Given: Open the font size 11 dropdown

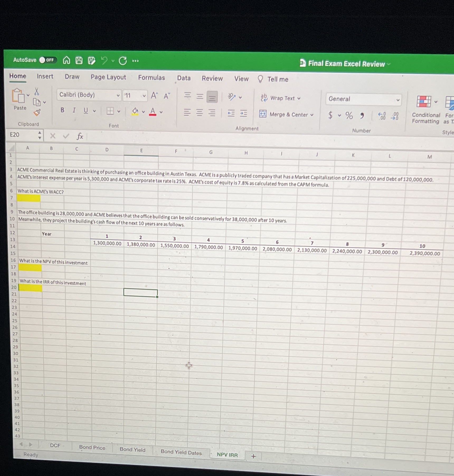Looking at the screenshot, I should point(144,96).
